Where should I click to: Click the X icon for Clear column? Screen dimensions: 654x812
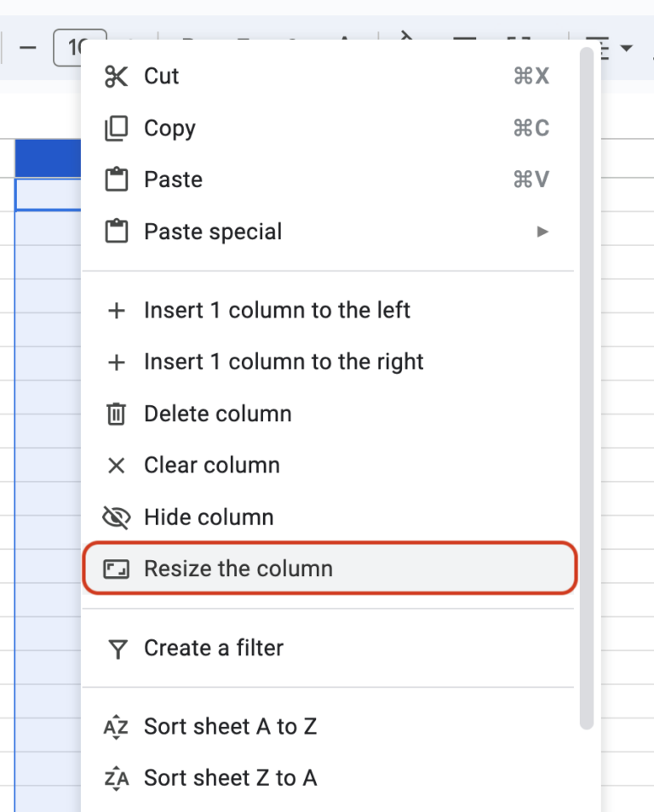point(116,465)
